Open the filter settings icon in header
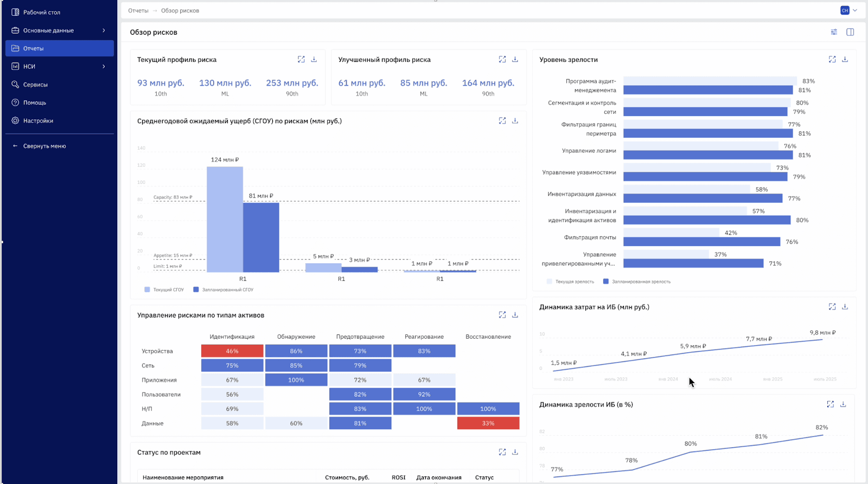Viewport: 868px width, 484px height. [834, 32]
